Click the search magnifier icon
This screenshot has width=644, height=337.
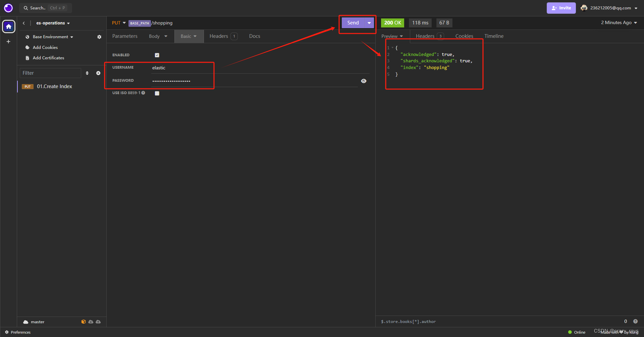click(x=26, y=8)
